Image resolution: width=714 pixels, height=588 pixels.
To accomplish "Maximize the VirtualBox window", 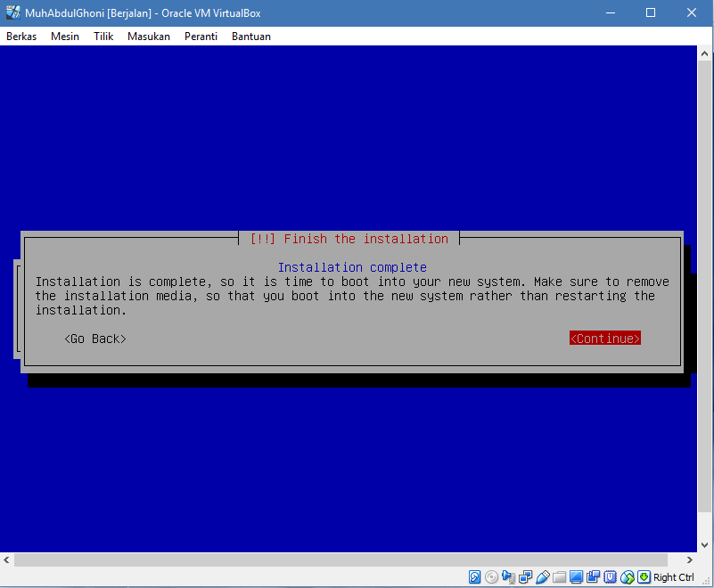I will click(x=651, y=12).
